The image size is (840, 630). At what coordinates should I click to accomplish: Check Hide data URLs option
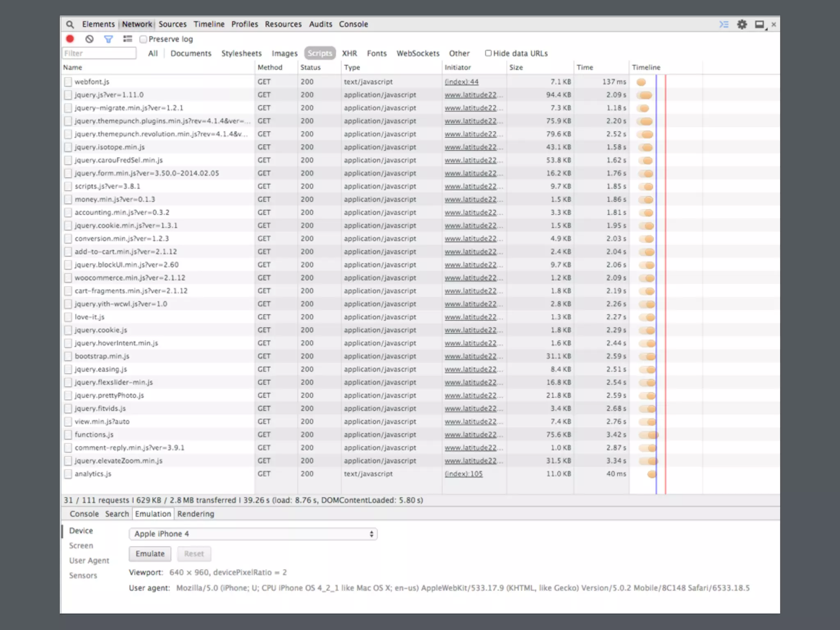(x=488, y=53)
